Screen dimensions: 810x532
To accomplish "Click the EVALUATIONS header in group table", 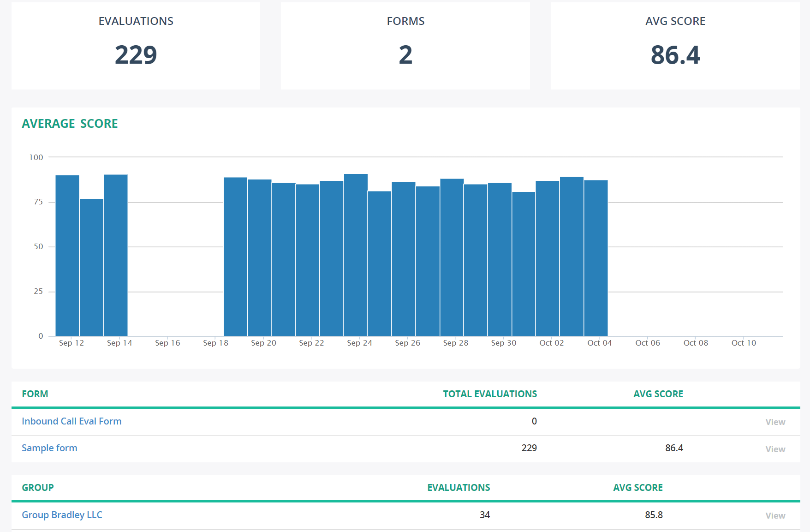I will tap(459, 488).
